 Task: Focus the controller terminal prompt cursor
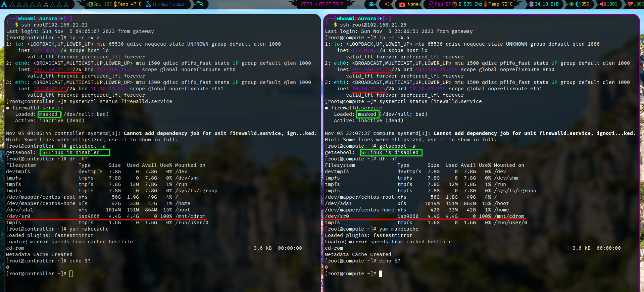pyautogui.click(x=71, y=274)
